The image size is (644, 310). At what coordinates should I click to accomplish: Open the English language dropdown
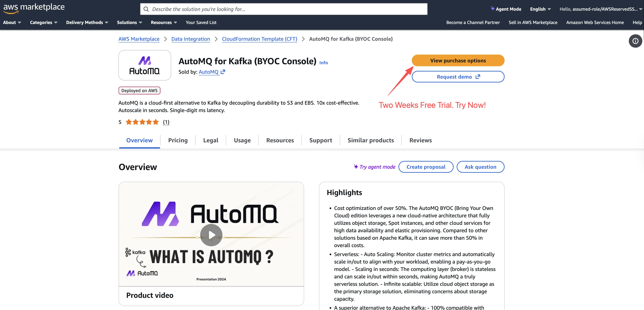pyautogui.click(x=540, y=9)
